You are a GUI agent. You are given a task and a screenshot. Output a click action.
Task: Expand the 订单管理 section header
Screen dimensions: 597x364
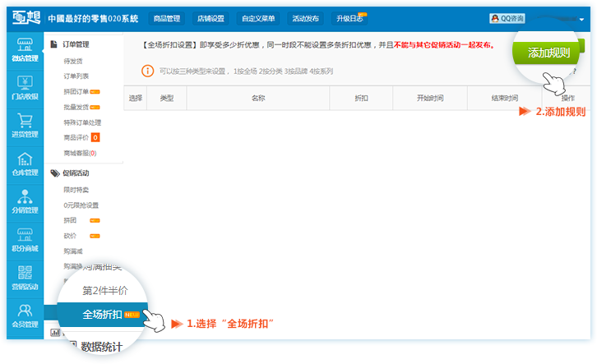[76, 44]
